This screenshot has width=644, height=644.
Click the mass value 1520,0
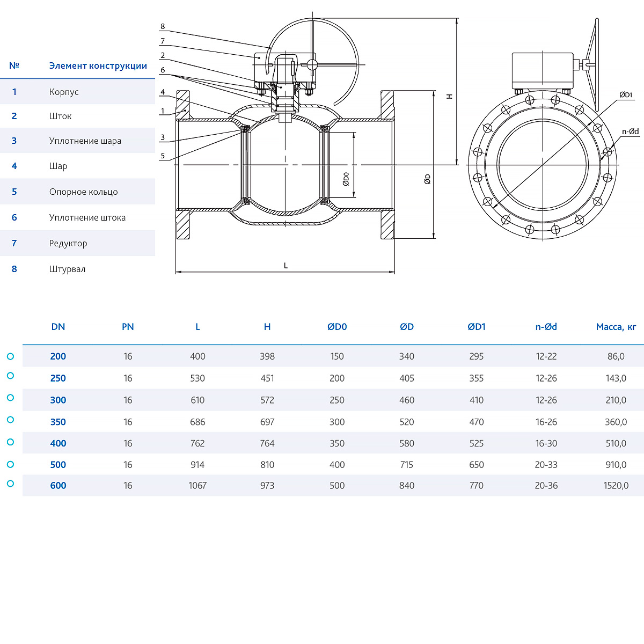click(x=616, y=486)
